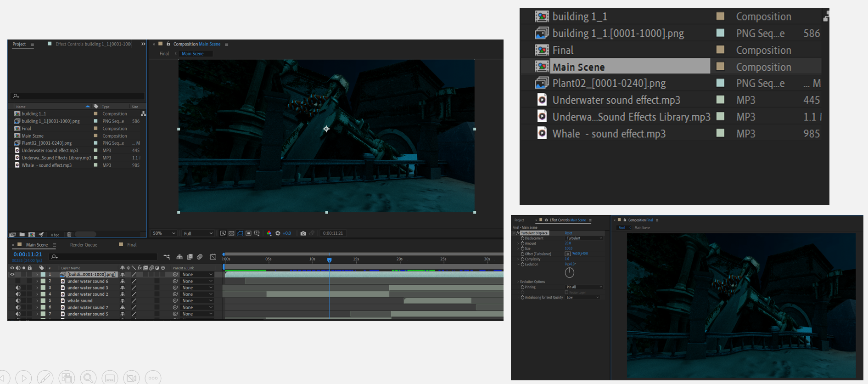Click the timeline layer search field
Viewport: 868px width, 384px height.
click(x=103, y=257)
